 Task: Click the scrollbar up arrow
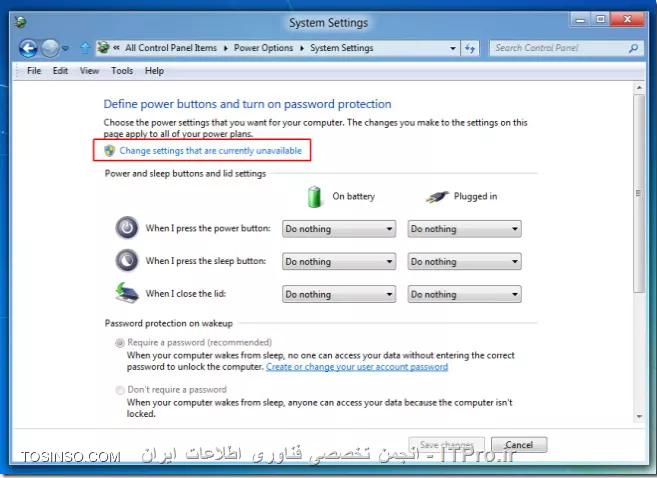(639, 88)
